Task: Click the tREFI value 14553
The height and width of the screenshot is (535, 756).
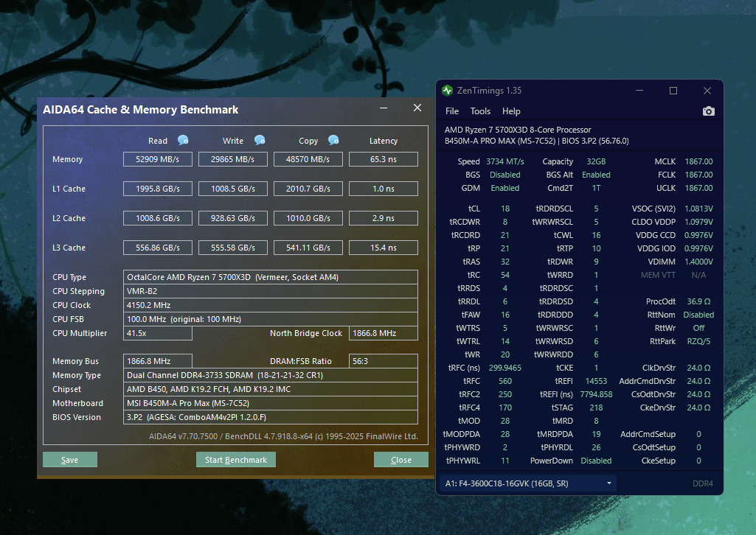Action: tap(596, 381)
